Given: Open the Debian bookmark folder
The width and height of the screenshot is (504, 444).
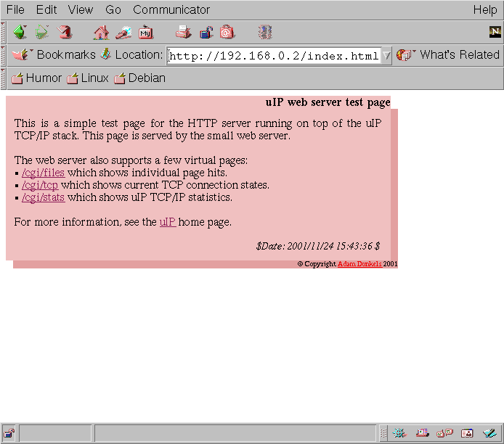Looking at the screenshot, I should tap(140, 78).
